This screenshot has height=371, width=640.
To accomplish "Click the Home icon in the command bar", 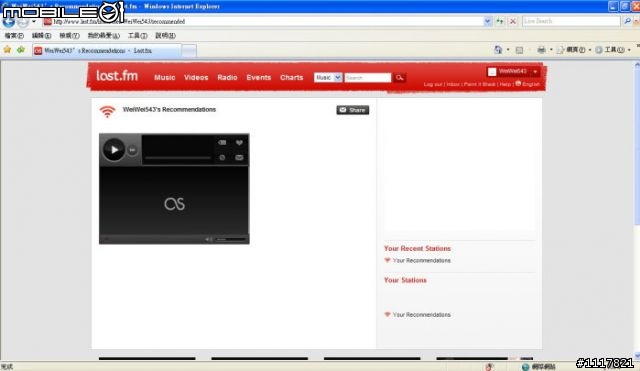I will (498, 50).
